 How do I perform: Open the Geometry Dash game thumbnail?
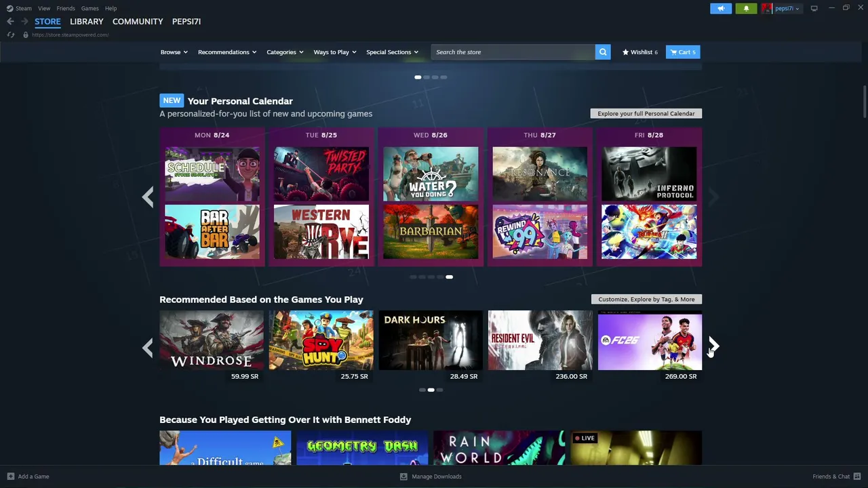[362, 448]
